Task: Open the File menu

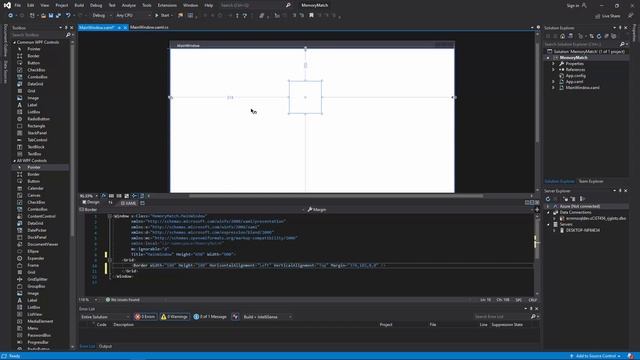Action: coord(18,5)
